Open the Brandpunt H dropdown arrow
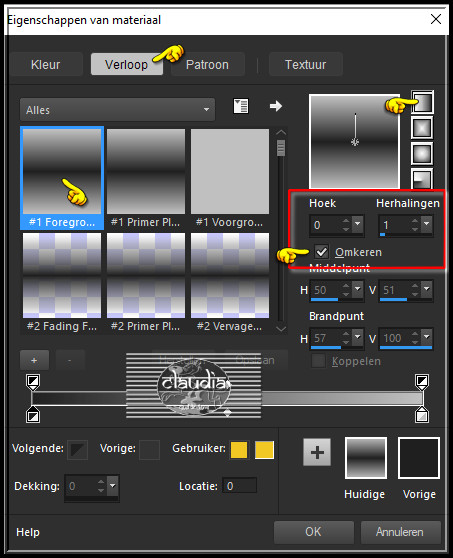The width and height of the screenshot is (453, 558). click(x=358, y=337)
